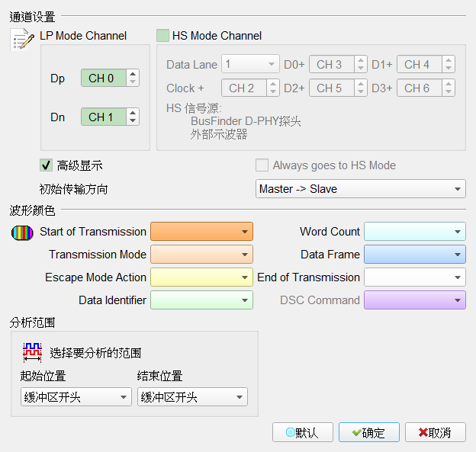Open End of Transmission color picker
Viewport: 476px width, 452px height.
[415, 277]
